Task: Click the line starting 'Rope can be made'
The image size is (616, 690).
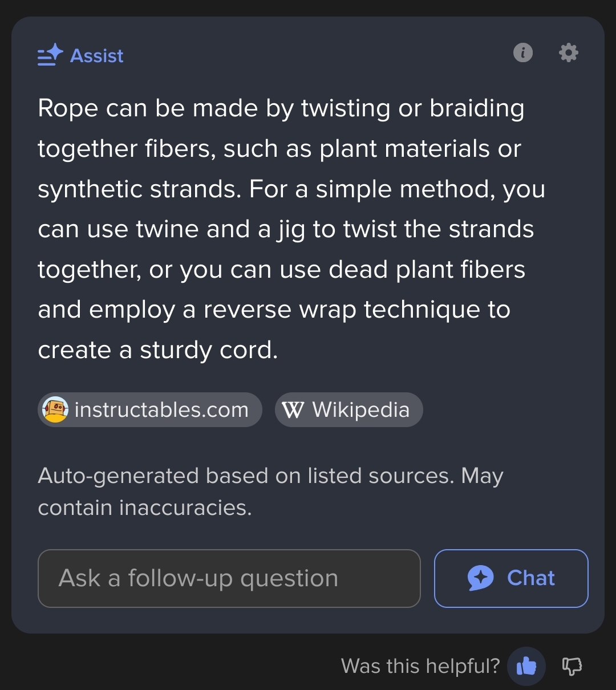Action: tap(281, 108)
